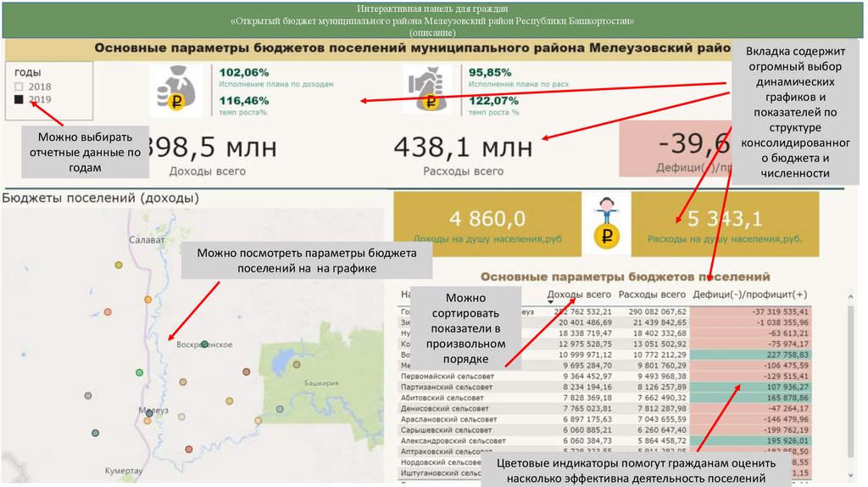Click the green surplus cell 195 926,01
This screenshot has width=868, height=487.
pyautogui.click(x=751, y=441)
